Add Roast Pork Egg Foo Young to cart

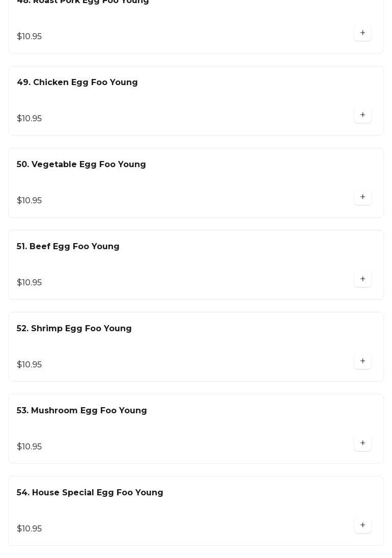click(362, 33)
